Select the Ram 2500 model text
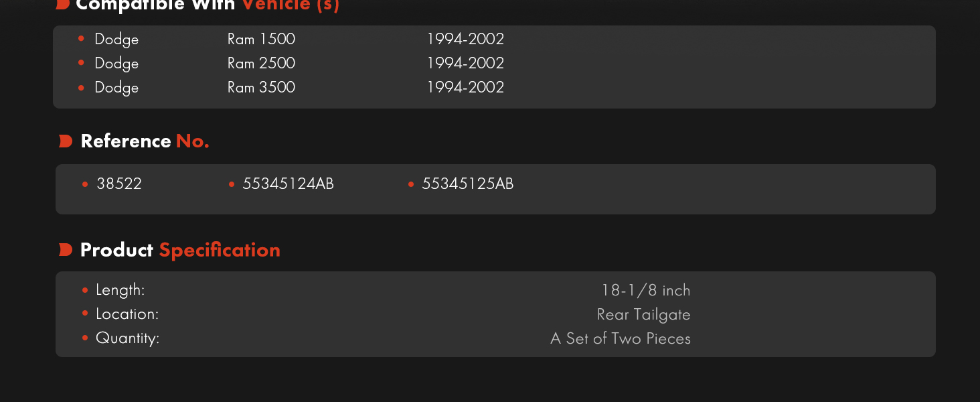980x402 pixels. coord(261,64)
